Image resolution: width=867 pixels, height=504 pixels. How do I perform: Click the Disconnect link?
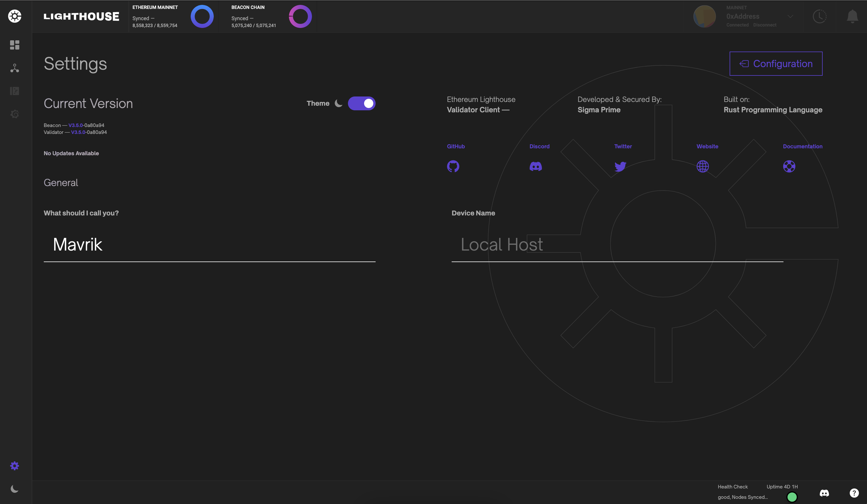(x=764, y=25)
